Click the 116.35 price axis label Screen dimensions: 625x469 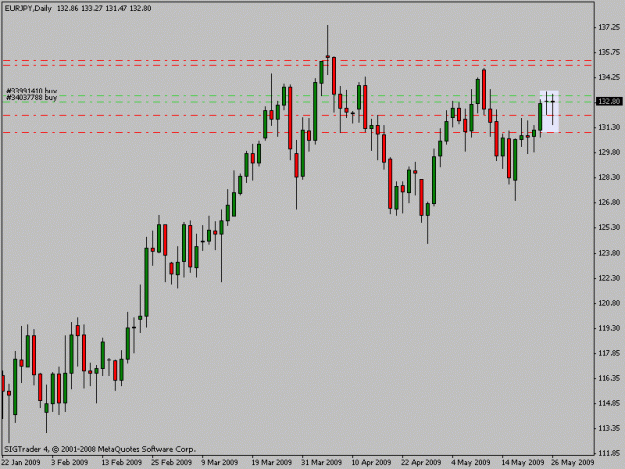[x=609, y=378]
